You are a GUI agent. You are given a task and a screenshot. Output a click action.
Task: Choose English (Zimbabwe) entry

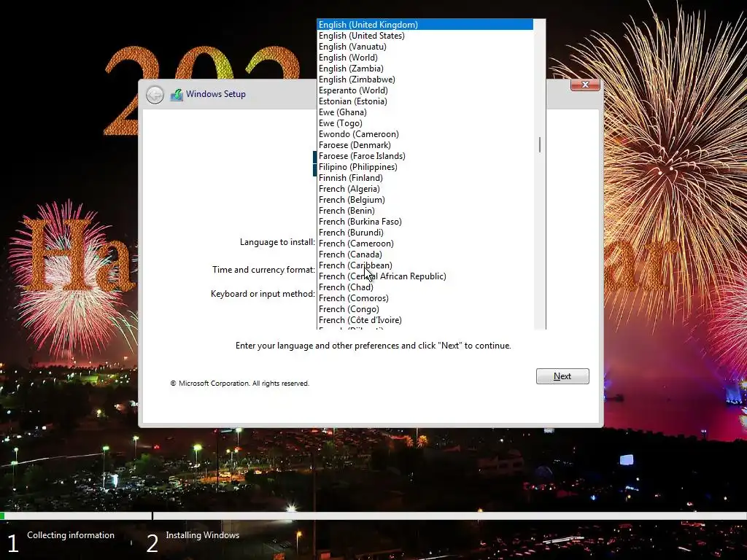(x=425, y=79)
